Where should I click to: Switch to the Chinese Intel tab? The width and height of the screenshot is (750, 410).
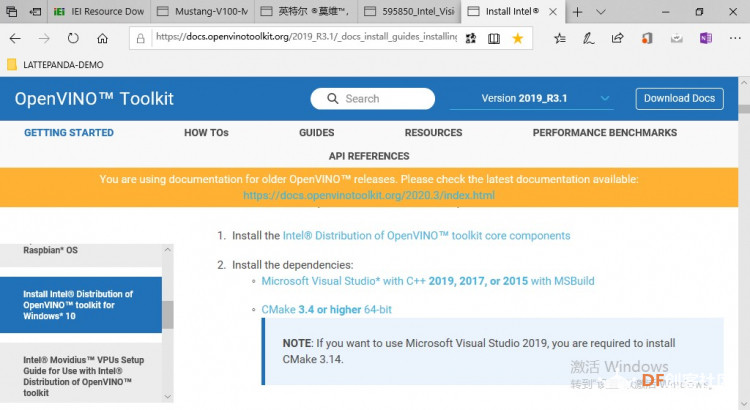pos(306,11)
